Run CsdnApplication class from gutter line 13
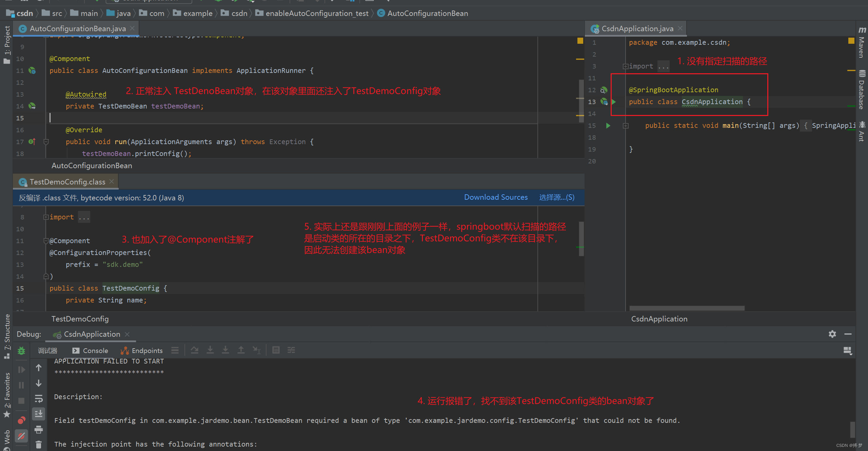Viewport: 868px width, 451px height. [614, 102]
